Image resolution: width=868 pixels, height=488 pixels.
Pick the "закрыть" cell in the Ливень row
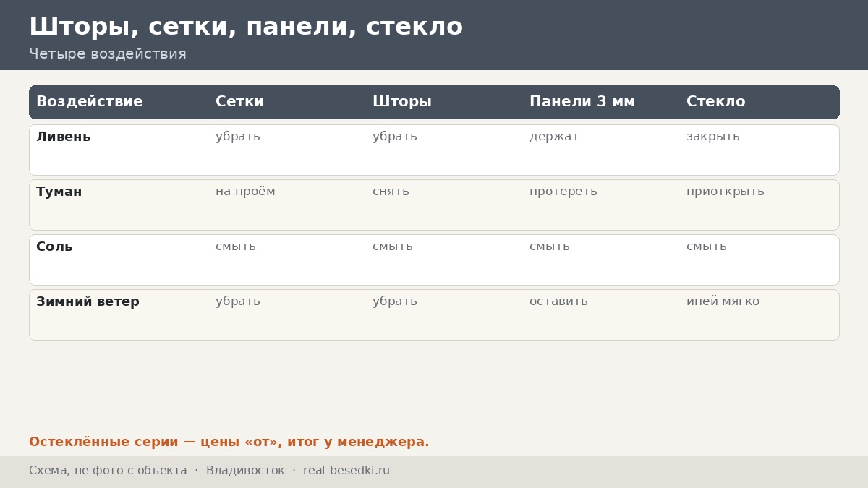[x=713, y=137]
